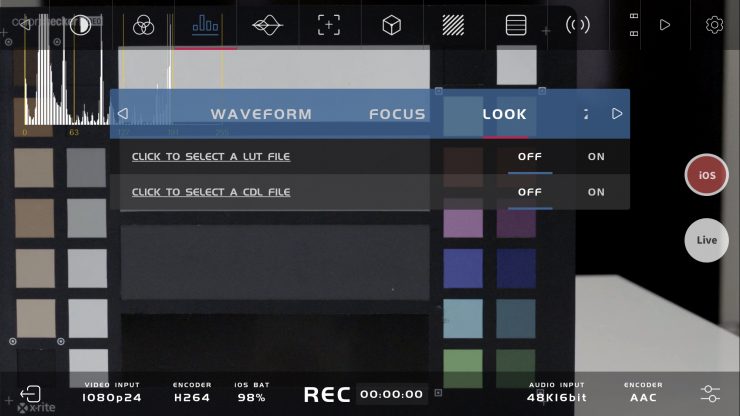Click to select a LUT file
Image resolution: width=740 pixels, height=416 pixels.
[x=211, y=156]
